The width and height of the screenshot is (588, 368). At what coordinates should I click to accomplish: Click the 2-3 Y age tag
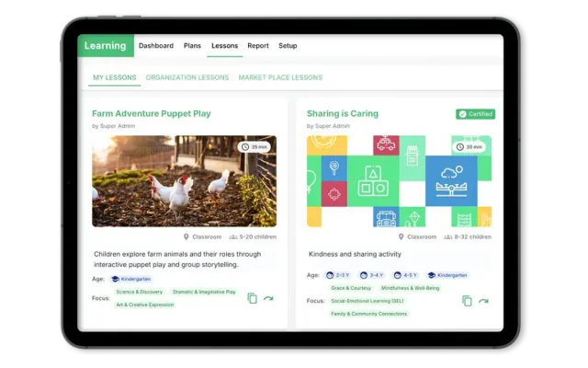coord(338,275)
